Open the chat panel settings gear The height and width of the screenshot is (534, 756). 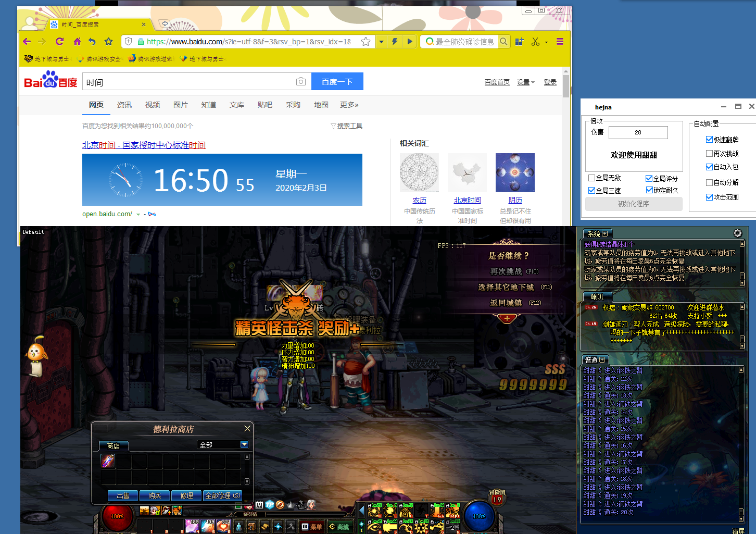[x=737, y=233]
